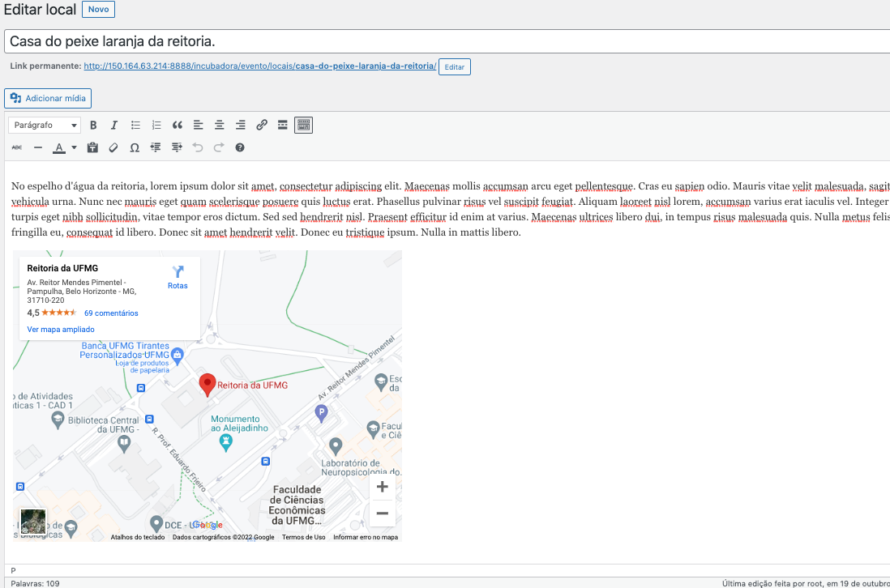Toggle bold formatting in the editor toolbar
Image resolution: width=890 pixels, height=588 pixels.
coord(93,126)
